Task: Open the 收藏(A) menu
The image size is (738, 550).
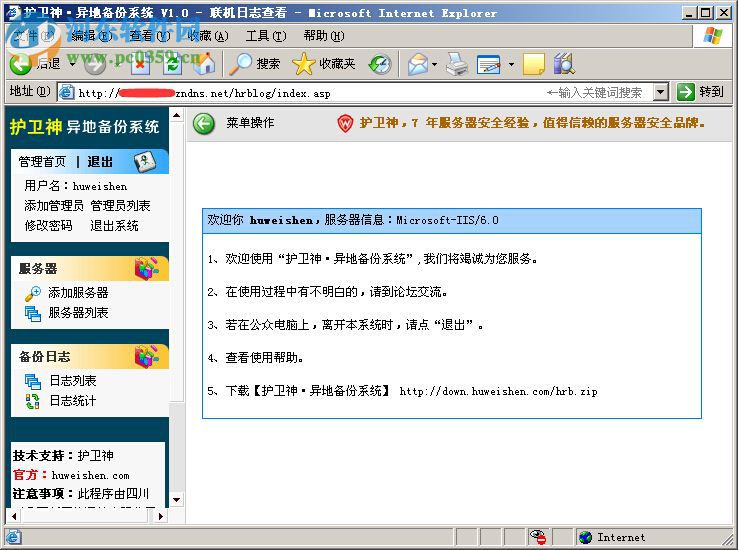Action: click(208, 35)
